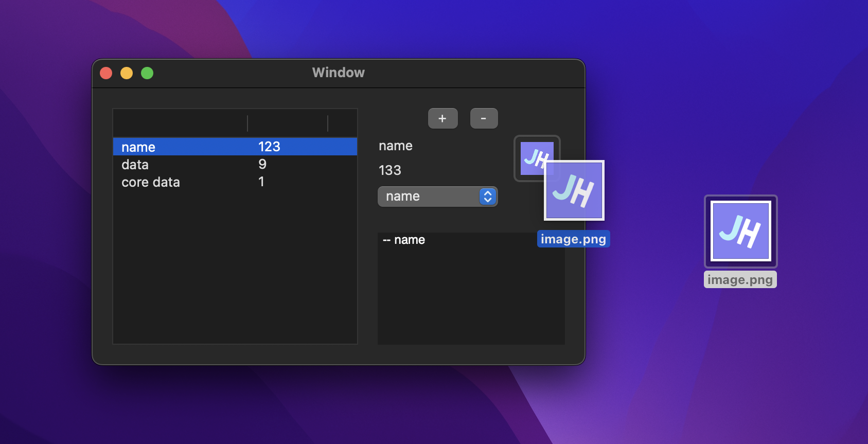
Task: Select the data row in the table
Action: (x=235, y=164)
